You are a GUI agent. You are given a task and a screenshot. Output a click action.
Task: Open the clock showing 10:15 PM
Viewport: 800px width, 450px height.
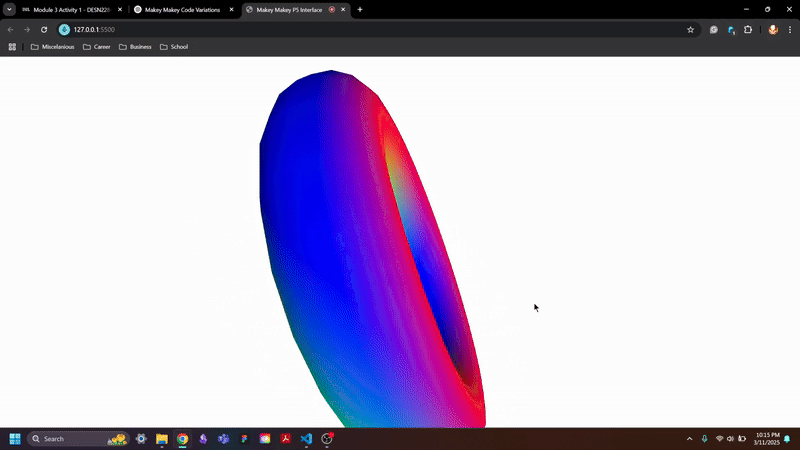pos(767,439)
